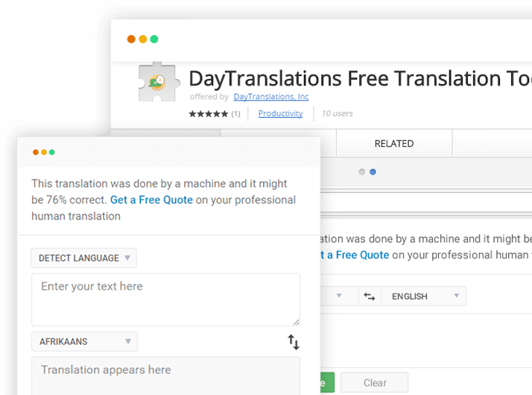Click the vertical swap languages arrows icon
532x395 pixels.
click(294, 342)
